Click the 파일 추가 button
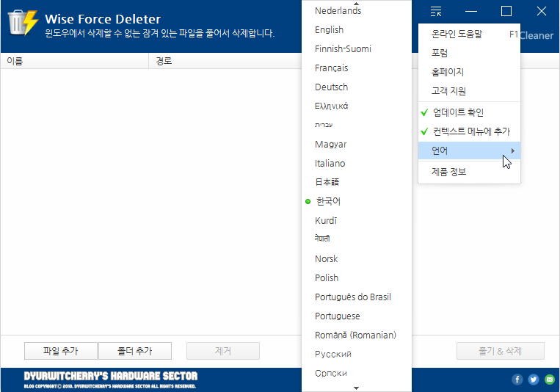The height and width of the screenshot is (392, 560). pos(61,351)
